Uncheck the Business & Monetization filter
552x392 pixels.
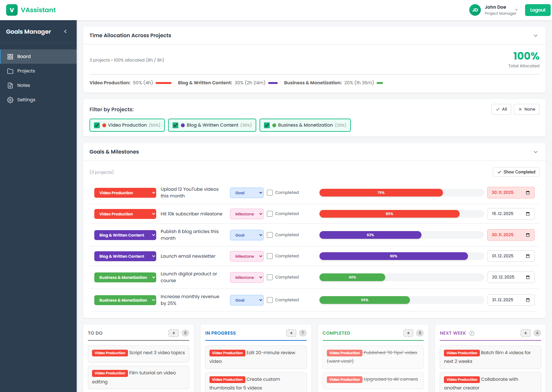click(267, 125)
